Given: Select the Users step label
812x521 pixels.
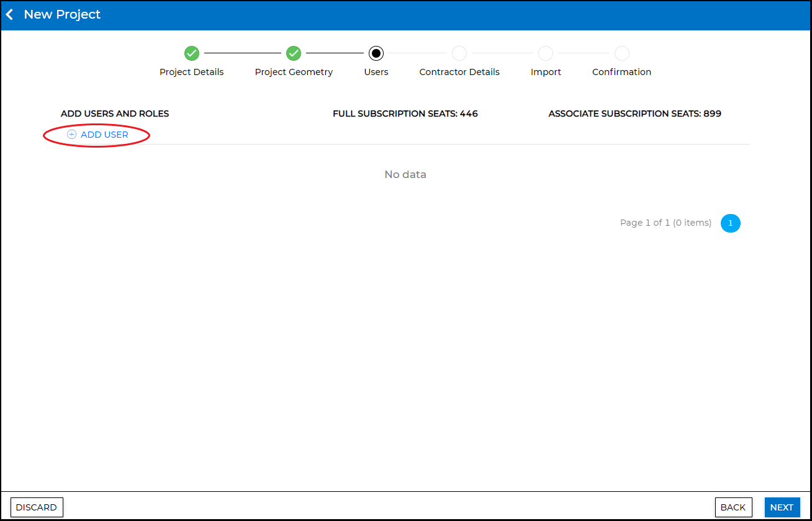Looking at the screenshot, I should pyautogui.click(x=376, y=72).
